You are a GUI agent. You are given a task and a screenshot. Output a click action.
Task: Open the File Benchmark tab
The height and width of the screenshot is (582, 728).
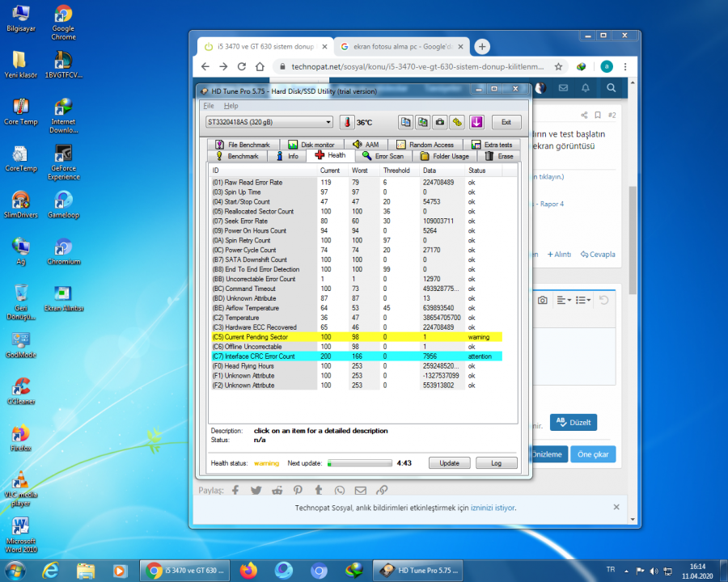click(243, 145)
